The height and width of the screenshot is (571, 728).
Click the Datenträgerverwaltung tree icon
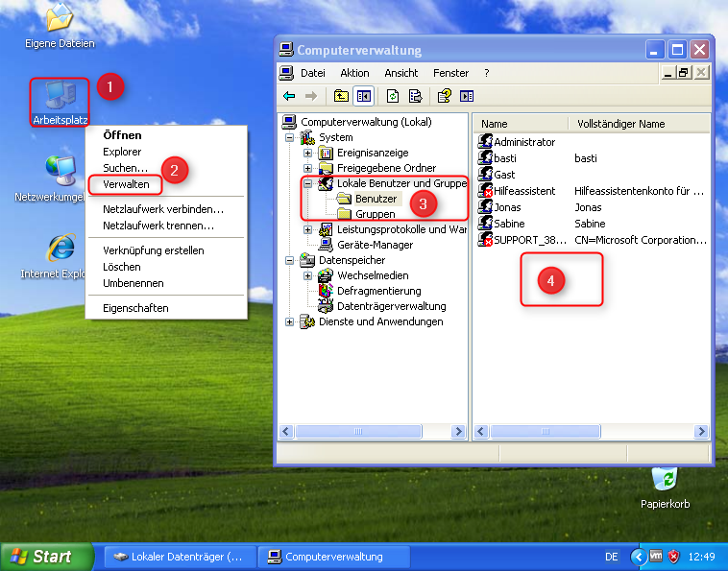[326, 306]
